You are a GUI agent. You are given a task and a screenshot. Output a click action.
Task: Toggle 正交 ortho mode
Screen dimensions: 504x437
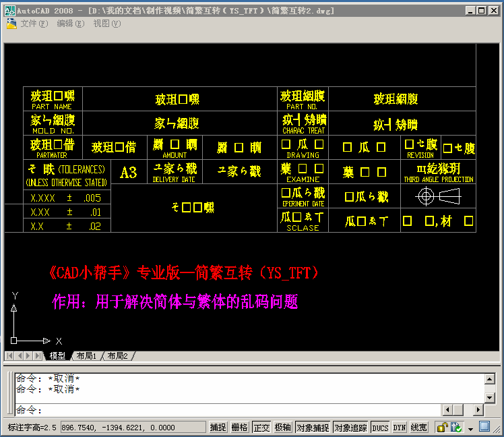coord(261,428)
